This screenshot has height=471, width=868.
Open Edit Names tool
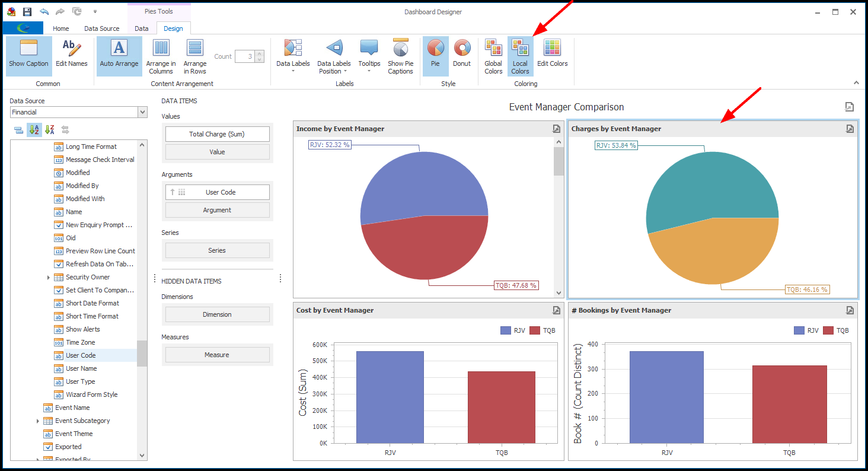72,56
